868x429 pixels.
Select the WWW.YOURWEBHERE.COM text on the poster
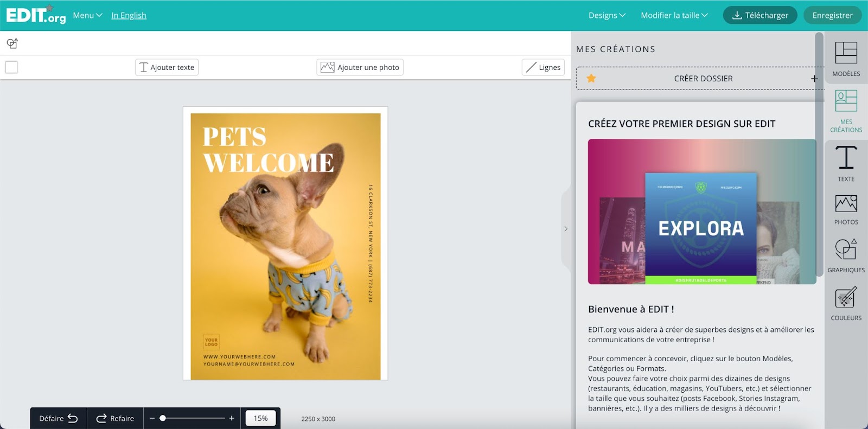coord(239,357)
